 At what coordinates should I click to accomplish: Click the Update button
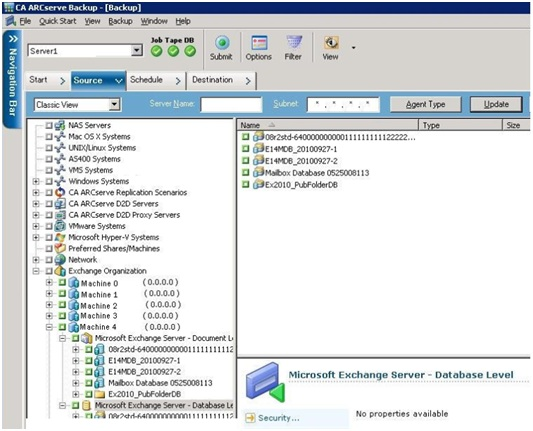(x=496, y=104)
